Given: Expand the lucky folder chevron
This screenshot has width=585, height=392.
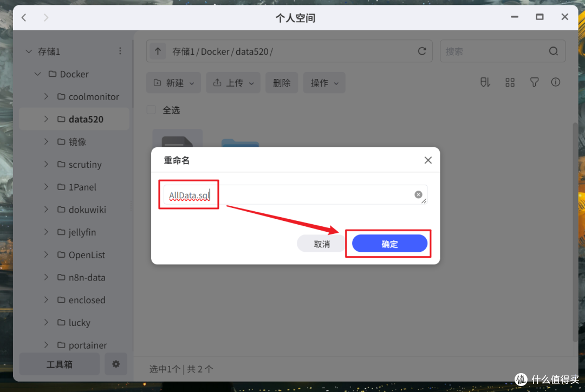Looking at the screenshot, I should pos(46,322).
